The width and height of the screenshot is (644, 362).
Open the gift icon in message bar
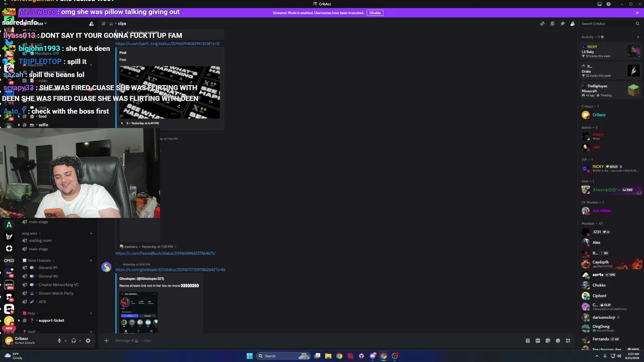click(x=528, y=340)
